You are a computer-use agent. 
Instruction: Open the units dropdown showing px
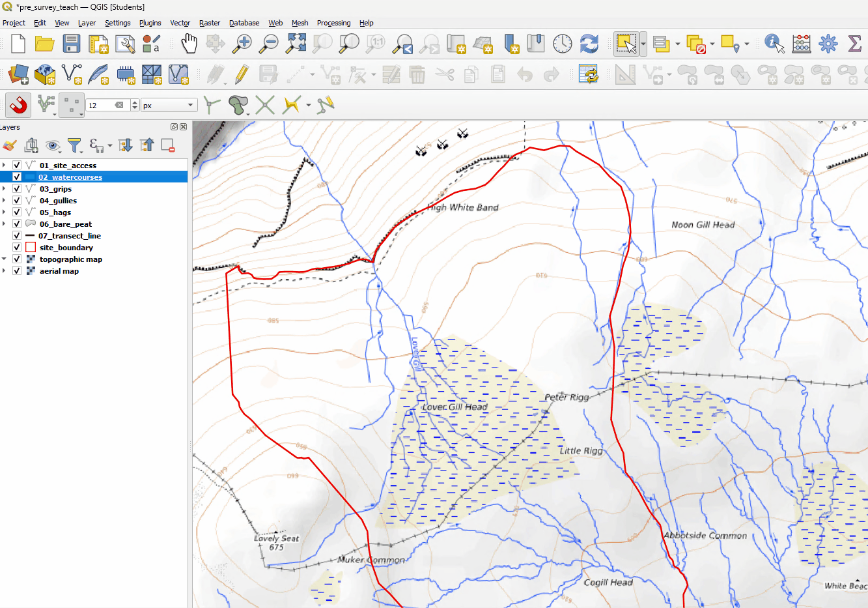(171, 104)
